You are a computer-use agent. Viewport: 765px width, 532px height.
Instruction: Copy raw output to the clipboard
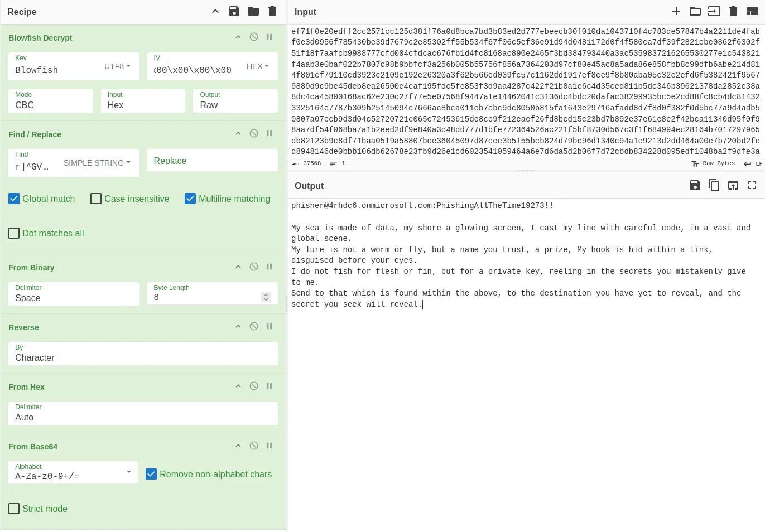point(714,185)
